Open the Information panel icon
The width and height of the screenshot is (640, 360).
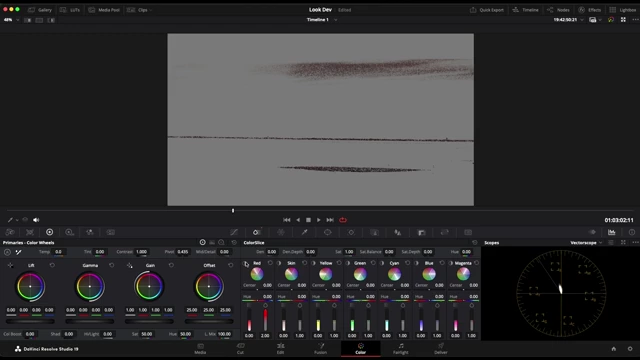(x=632, y=232)
